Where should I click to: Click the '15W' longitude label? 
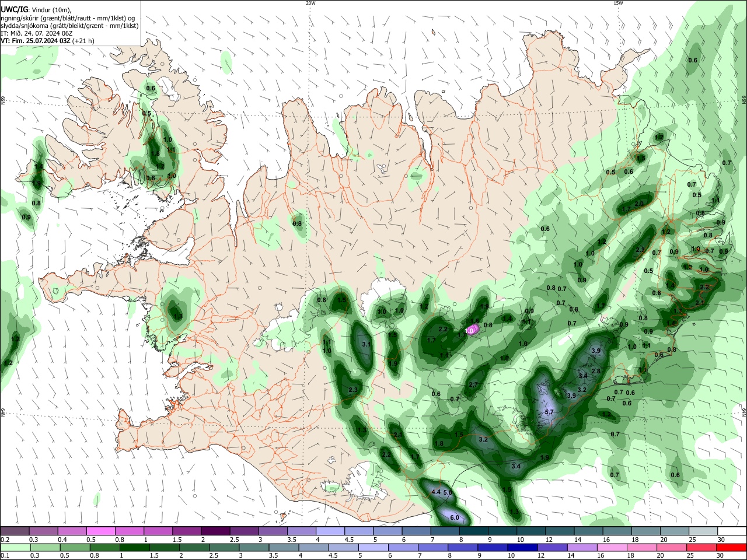(618, 3)
